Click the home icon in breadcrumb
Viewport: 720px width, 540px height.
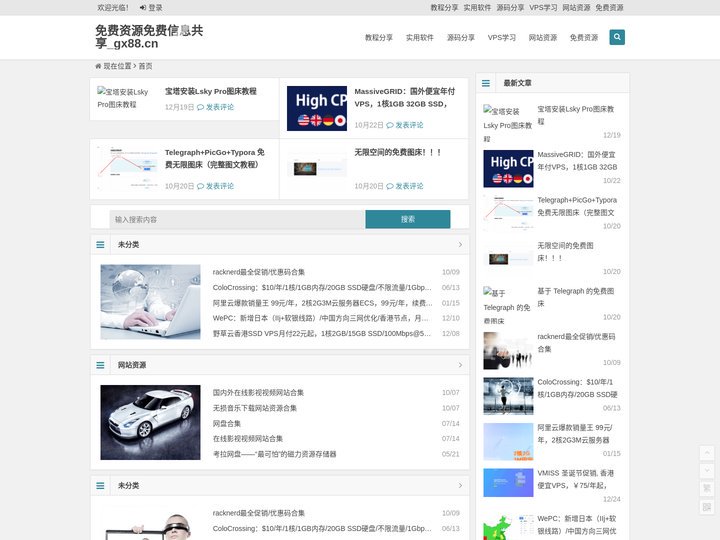tap(98, 66)
